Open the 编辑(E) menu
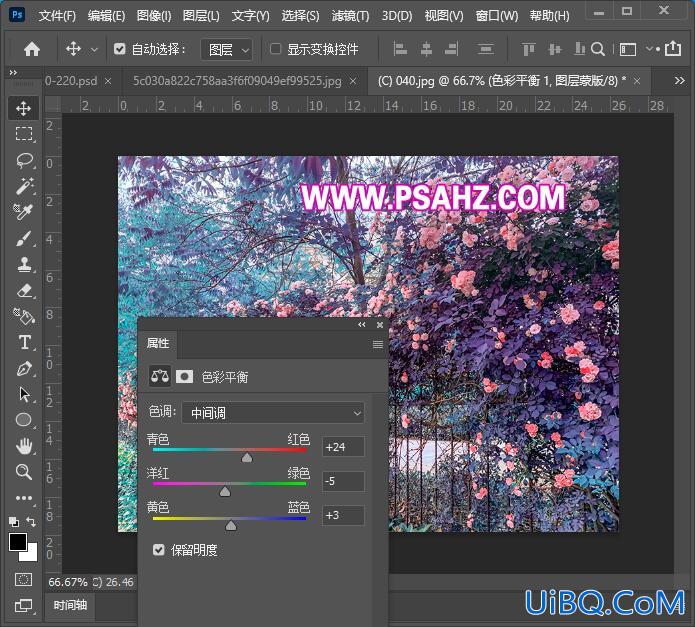This screenshot has height=627, width=695. (x=106, y=16)
